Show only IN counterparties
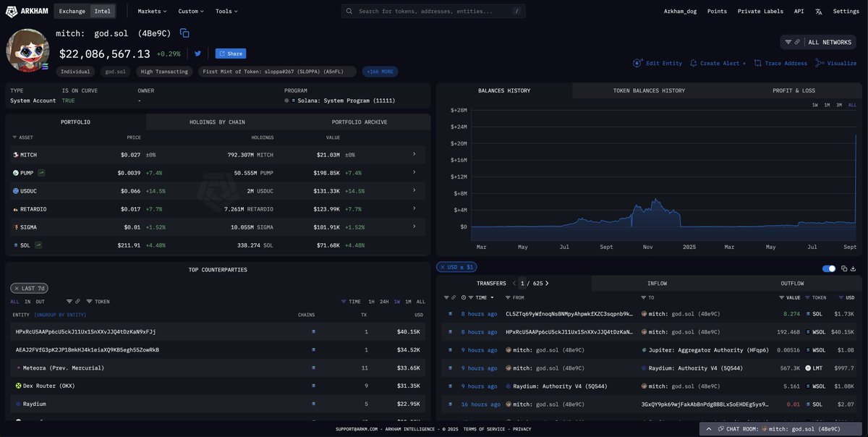 pyautogui.click(x=27, y=301)
